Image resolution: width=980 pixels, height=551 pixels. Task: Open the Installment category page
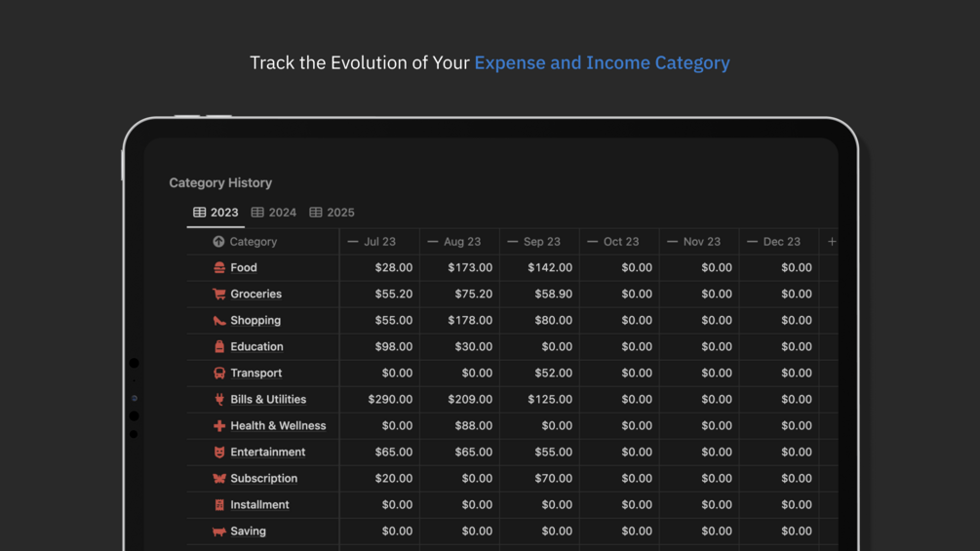pos(259,505)
